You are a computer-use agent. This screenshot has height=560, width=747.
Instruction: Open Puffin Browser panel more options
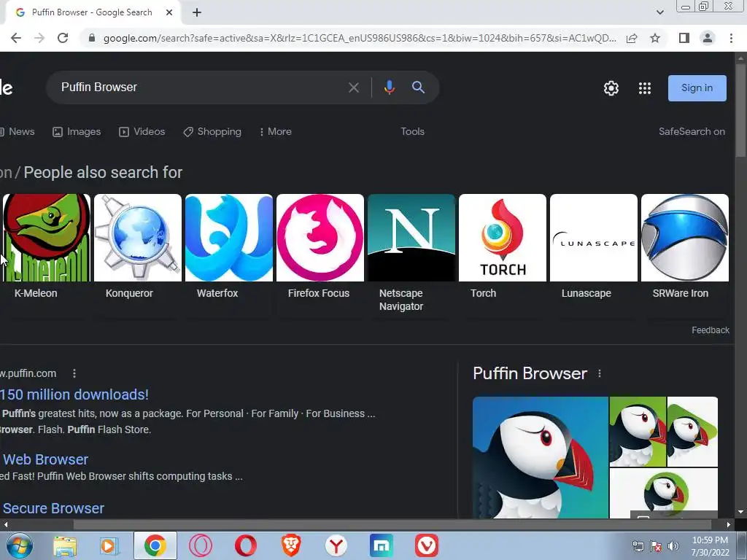pyautogui.click(x=600, y=373)
